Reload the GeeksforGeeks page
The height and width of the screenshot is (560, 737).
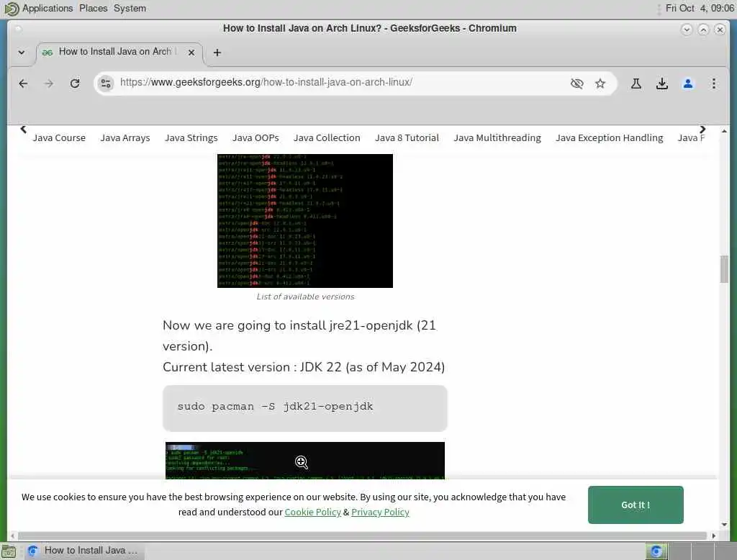75,83
